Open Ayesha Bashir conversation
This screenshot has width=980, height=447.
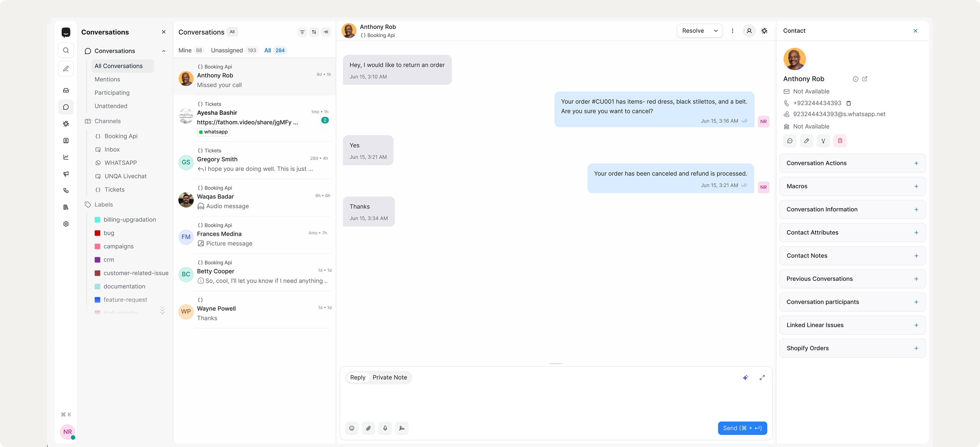254,119
